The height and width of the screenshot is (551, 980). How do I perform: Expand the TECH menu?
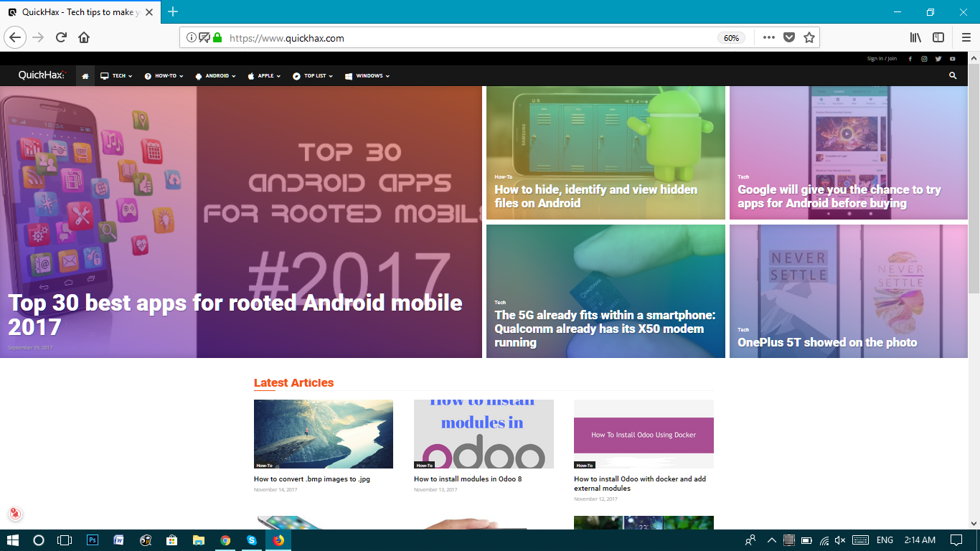click(x=116, y=75)
